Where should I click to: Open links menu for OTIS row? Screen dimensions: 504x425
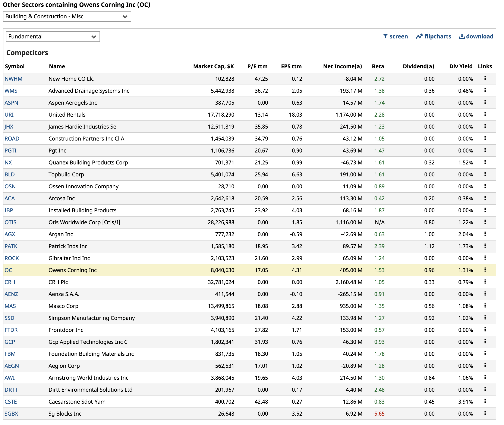(485, 222)
